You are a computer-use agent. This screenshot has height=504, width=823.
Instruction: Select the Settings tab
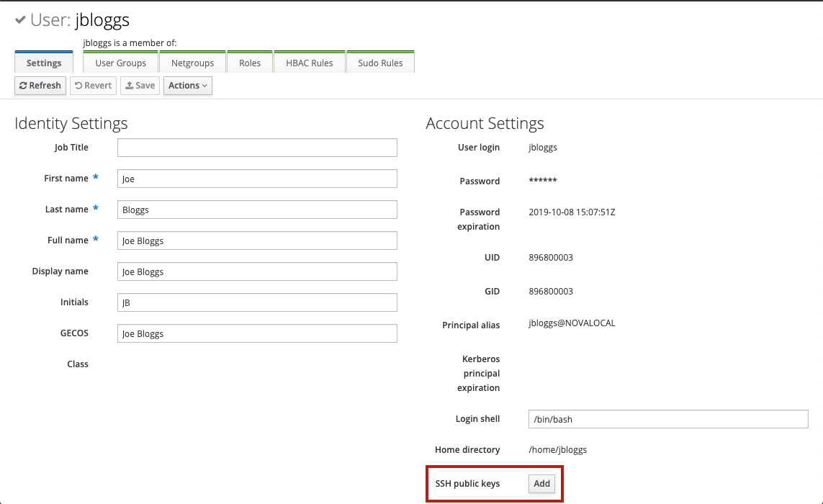[x=43, y=63]
